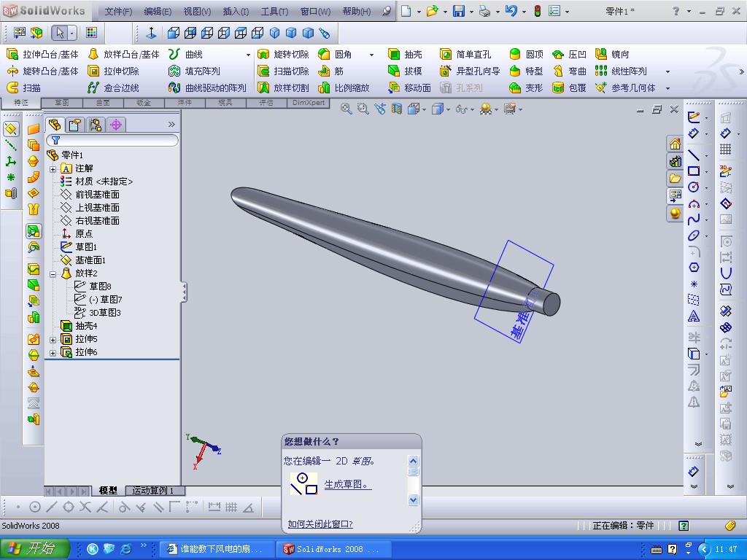Select the Extruded Boss/Base tool (拉伸凸台/基体)
This screenshot has width=747, height=560.
click(43, 54)
